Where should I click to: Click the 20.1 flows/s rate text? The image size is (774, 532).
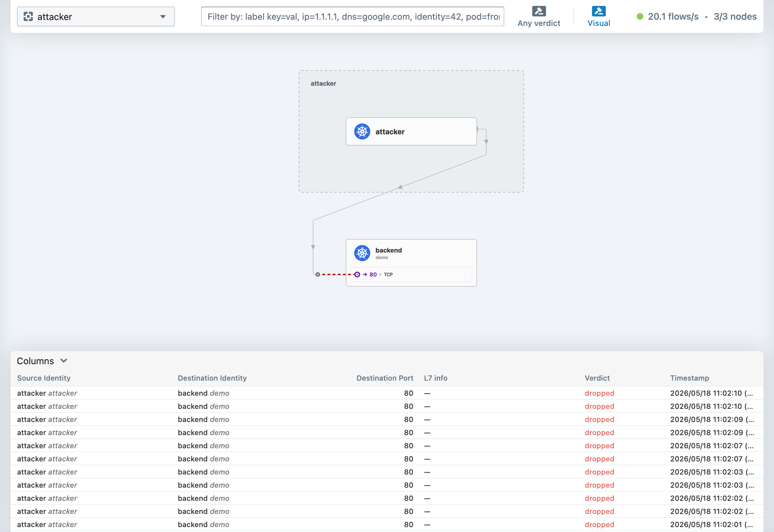click(x=673, y=16)
